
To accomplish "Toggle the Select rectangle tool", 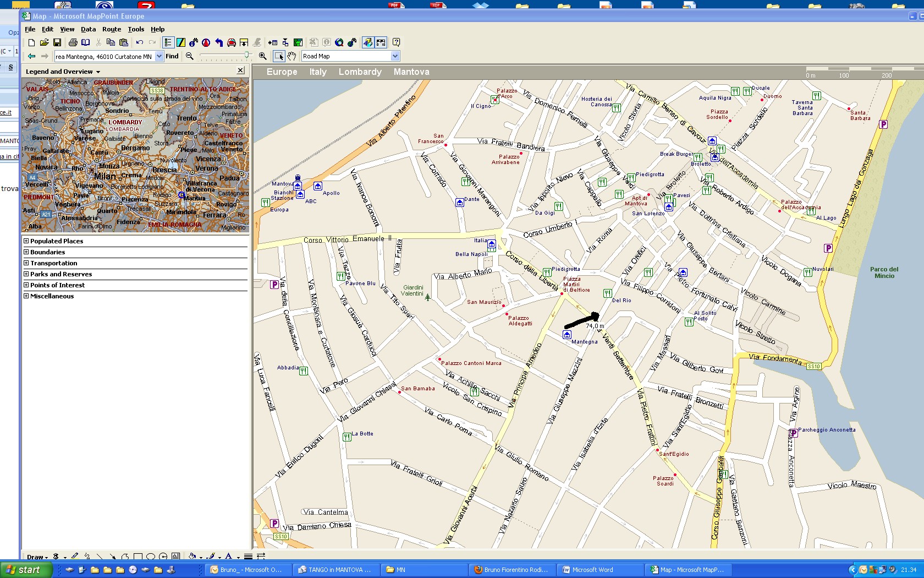I will [x=279, y=56].
